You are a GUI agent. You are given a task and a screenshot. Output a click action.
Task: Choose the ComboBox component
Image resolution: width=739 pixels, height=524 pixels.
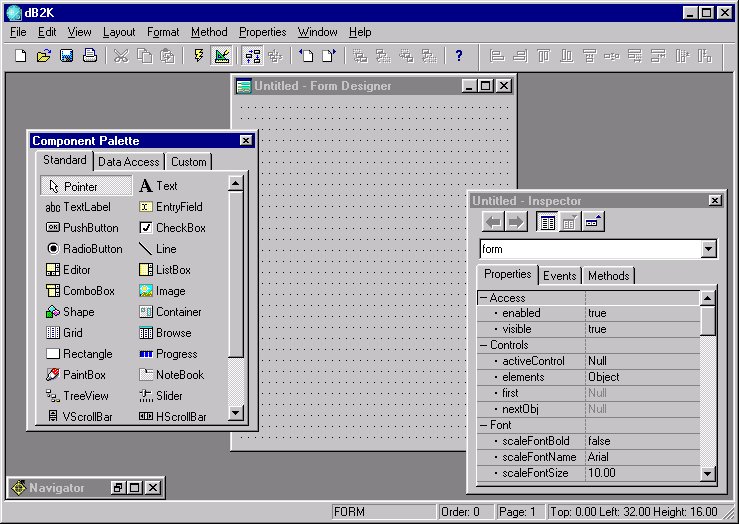point(80,291)
